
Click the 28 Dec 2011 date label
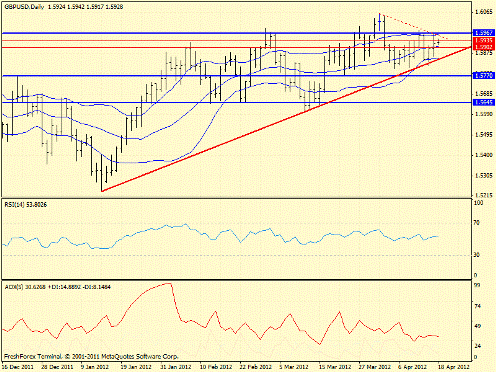(x=58, y=367)
